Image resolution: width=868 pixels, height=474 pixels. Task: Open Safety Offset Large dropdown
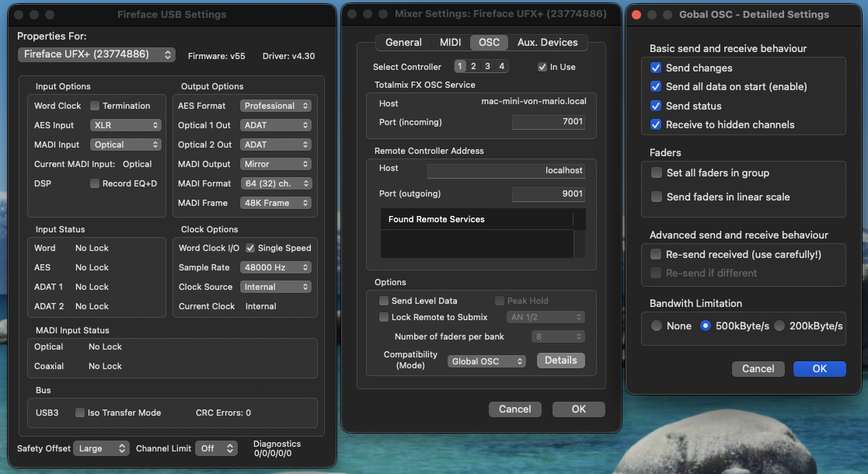click(101, 448)
